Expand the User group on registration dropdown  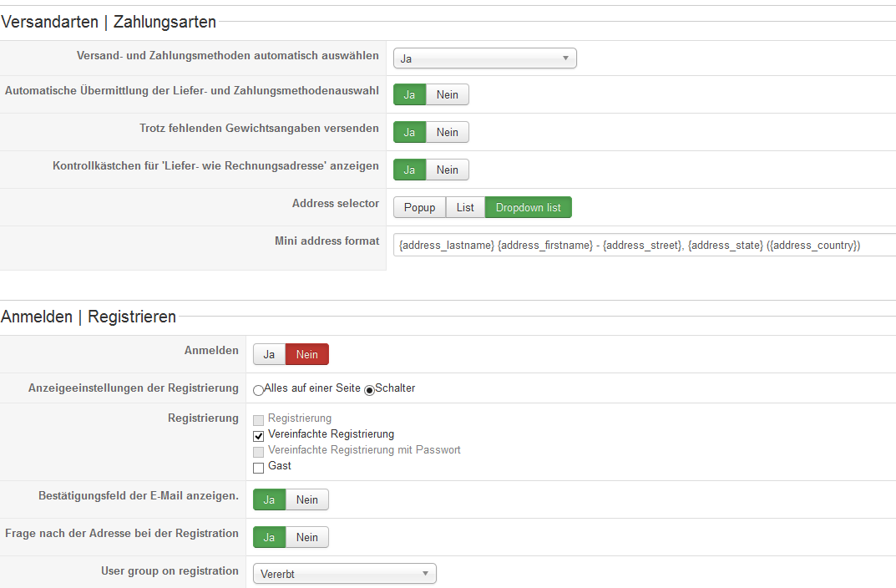click(344, 575)
